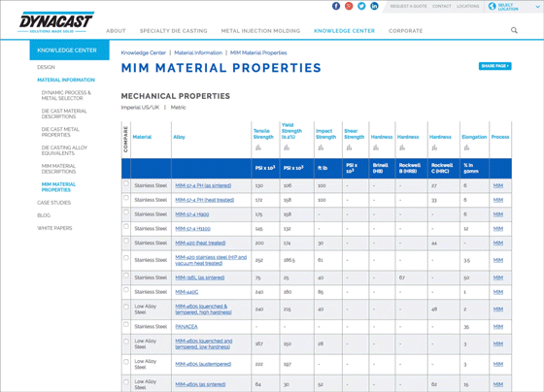Open White Papers in the sidebar
Screen dimensions: 544x392
click(x=54, y=228)
